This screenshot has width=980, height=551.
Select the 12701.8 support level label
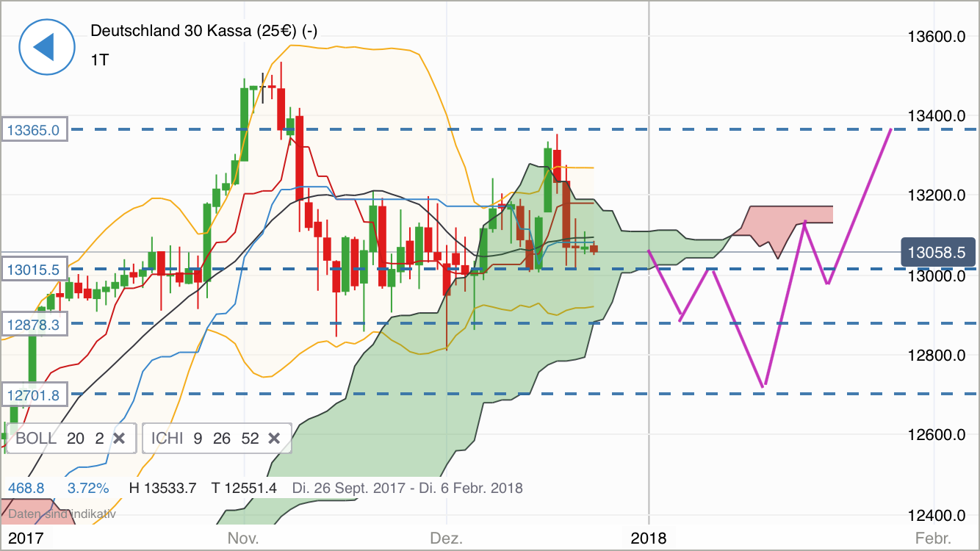[x=33, y=395]
